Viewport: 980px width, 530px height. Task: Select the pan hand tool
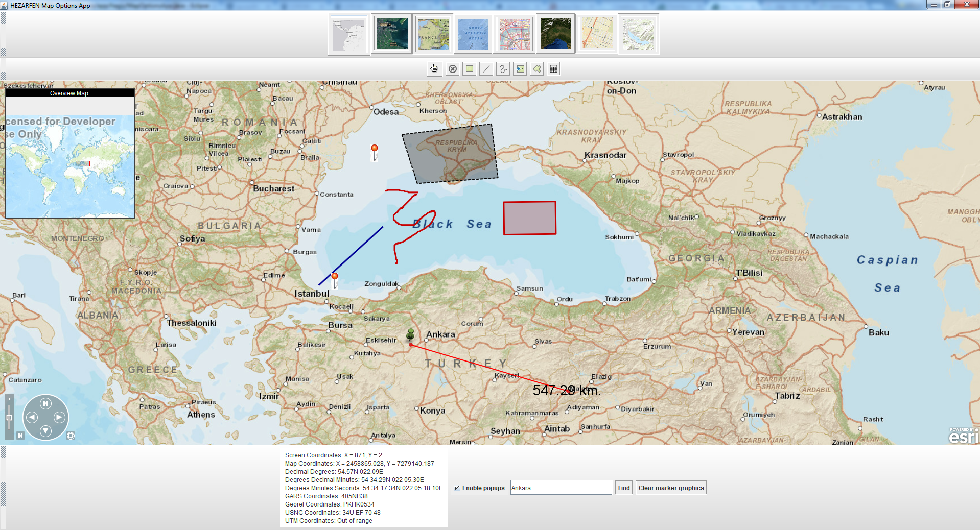[434, 69]
